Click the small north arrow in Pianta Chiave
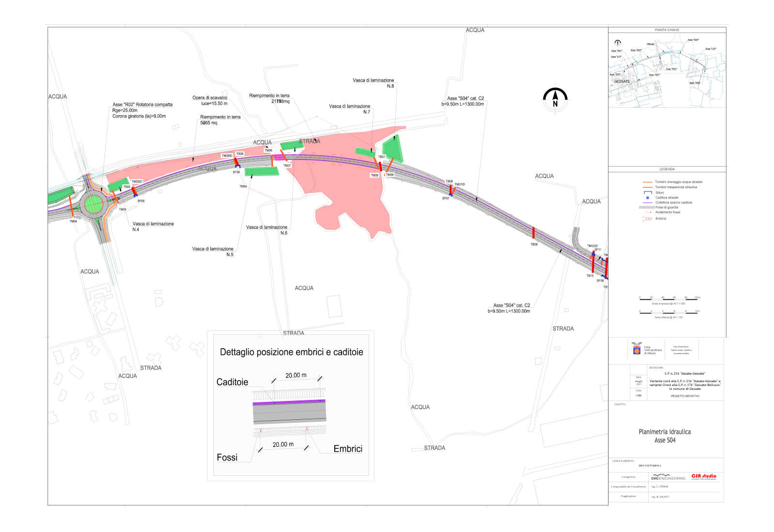The width and height of the screenshot is (774, 532). tap(618, 43)
